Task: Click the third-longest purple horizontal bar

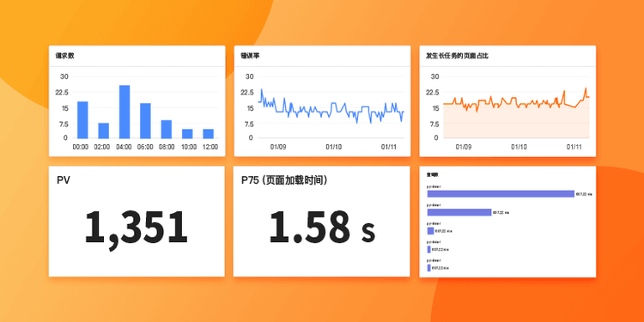Action: tap(430, 231)
